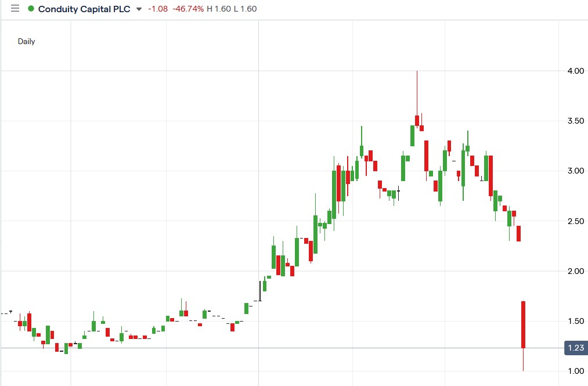
Task: Click the 2.00 price axis label
Action: (x=575, y=271)
